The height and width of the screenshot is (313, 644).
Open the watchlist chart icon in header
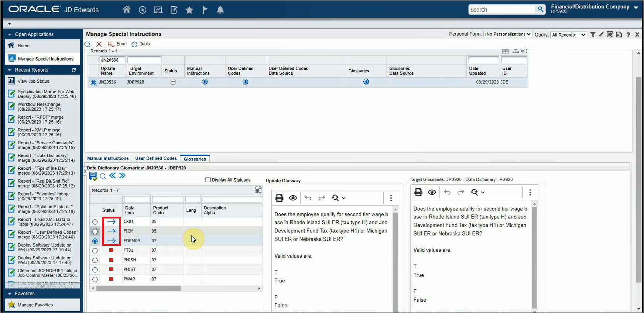tap(158, 10)
